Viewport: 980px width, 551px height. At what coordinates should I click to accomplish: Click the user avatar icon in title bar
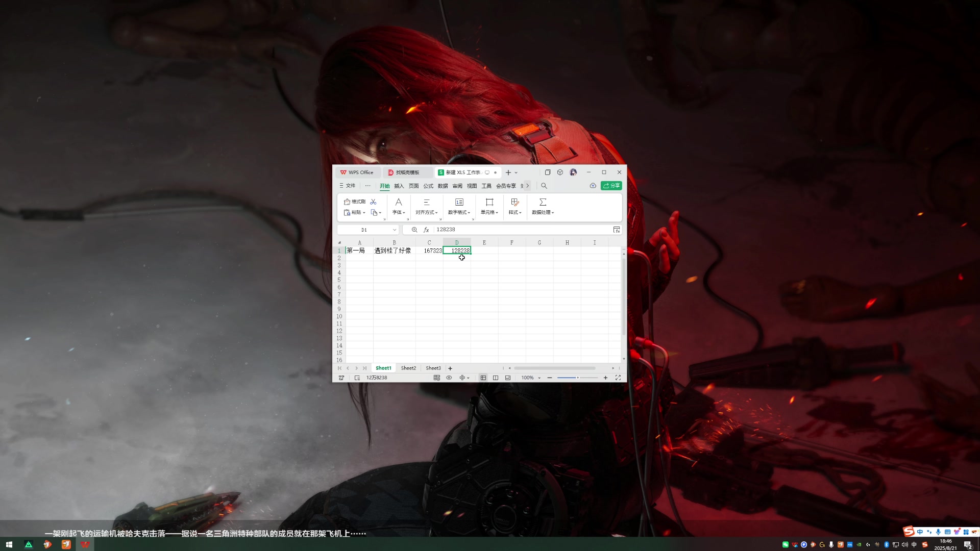pos(573,172)
